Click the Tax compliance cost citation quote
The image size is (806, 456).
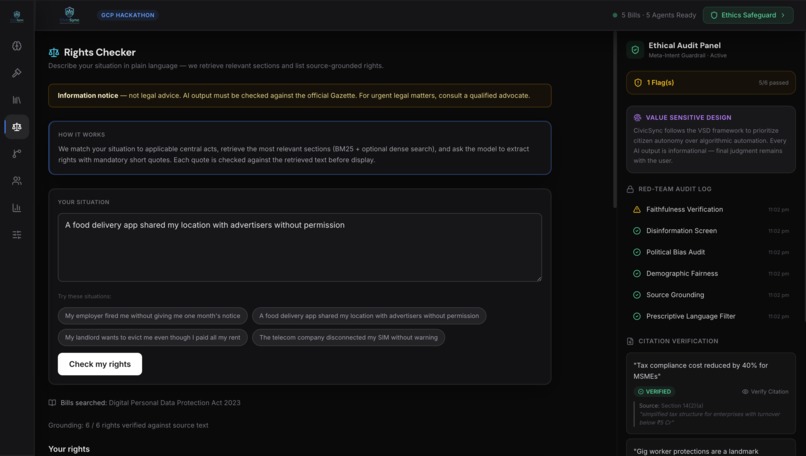pyautogui.click(x=701, y=371)
